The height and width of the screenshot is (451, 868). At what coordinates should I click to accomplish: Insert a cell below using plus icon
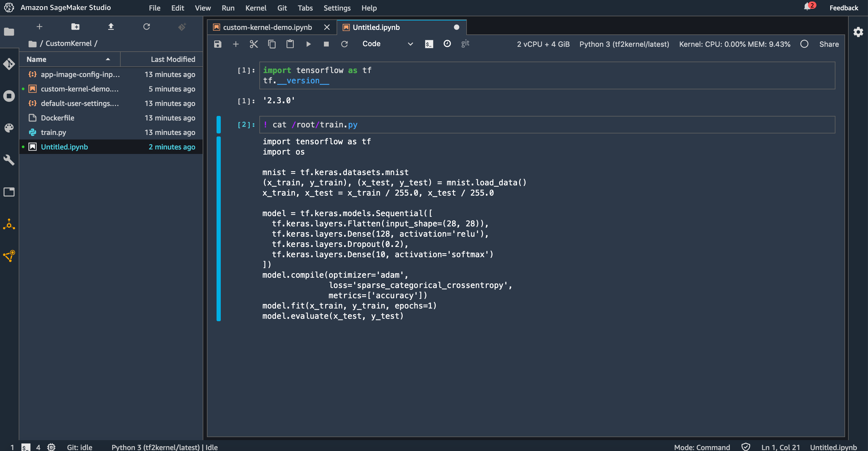[x=236, y=44]
